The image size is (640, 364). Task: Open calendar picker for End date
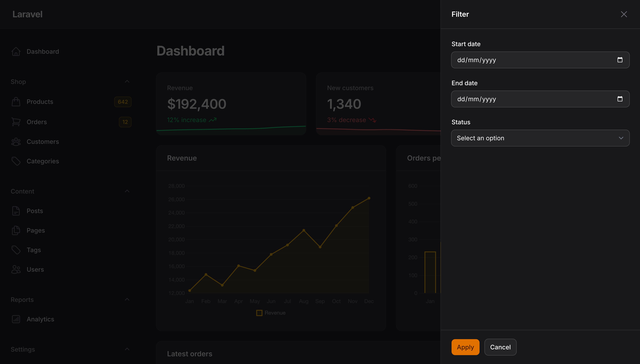click(x=620, y=99)
